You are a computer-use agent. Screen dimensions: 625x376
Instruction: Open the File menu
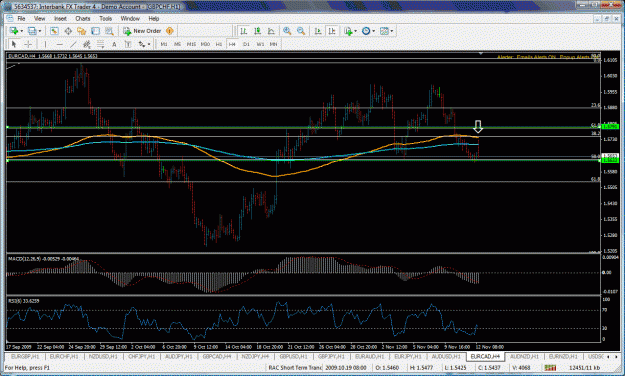[21, 19]
